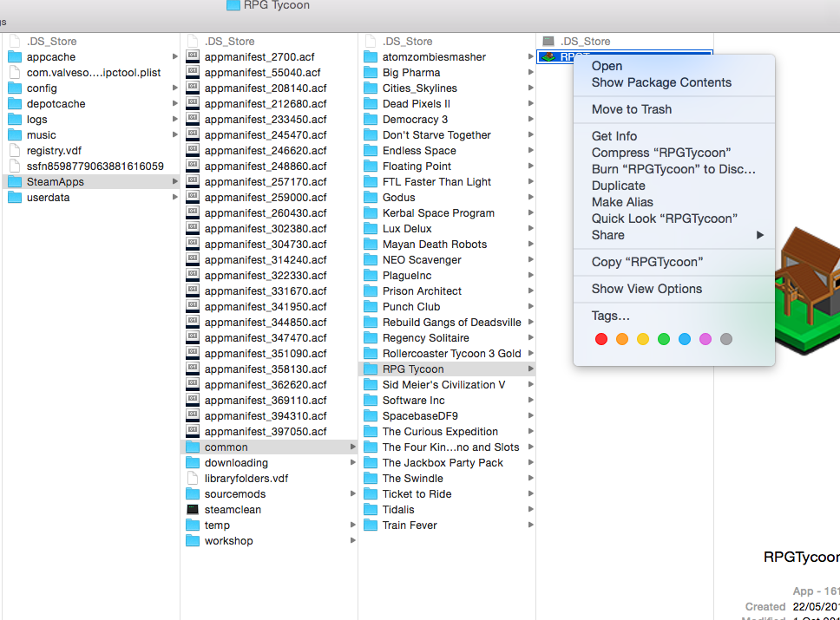This screenshot has height=620, width=840.
Task: Apply the green tag color
Action: (x=664, y=339)
